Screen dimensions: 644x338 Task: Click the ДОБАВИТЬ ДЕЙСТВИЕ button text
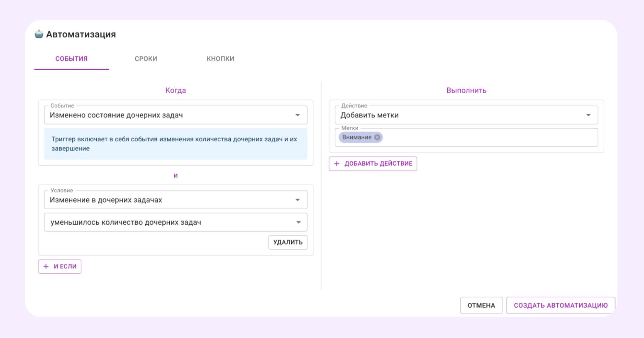(378, 164)
